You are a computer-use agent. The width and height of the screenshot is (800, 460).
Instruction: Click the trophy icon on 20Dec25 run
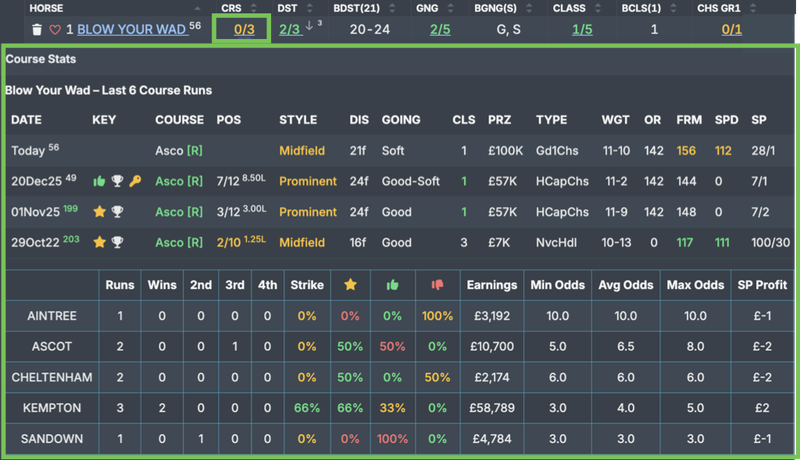coord(117,182)
